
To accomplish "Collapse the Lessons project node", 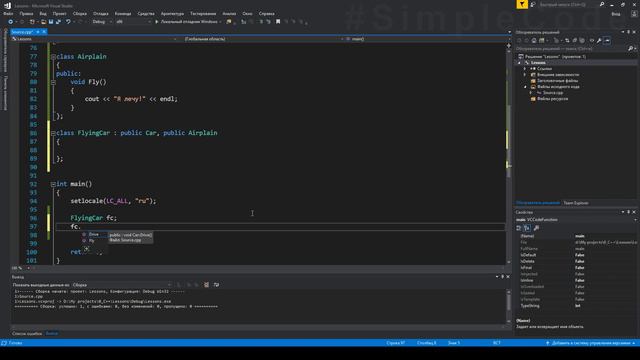I will coord(520,63).
